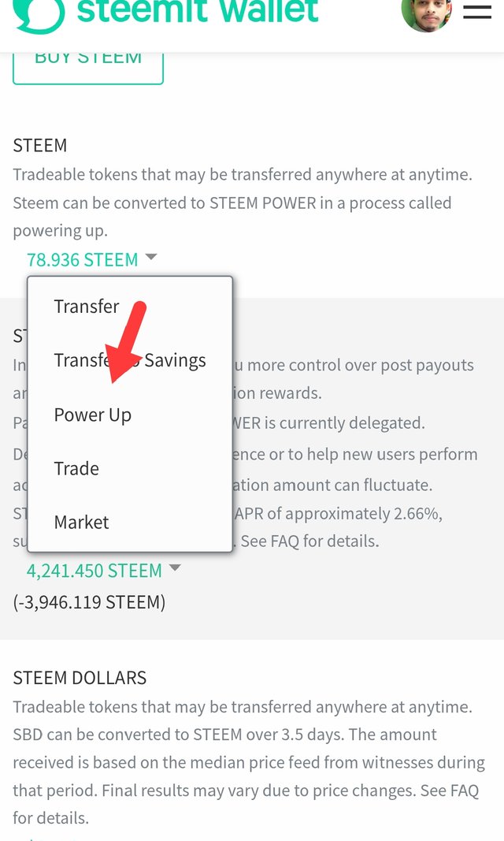This screenshot has width=504, height=841.
Task: Click the STEEM DOLLARS section heading
Action: point(80,678)
